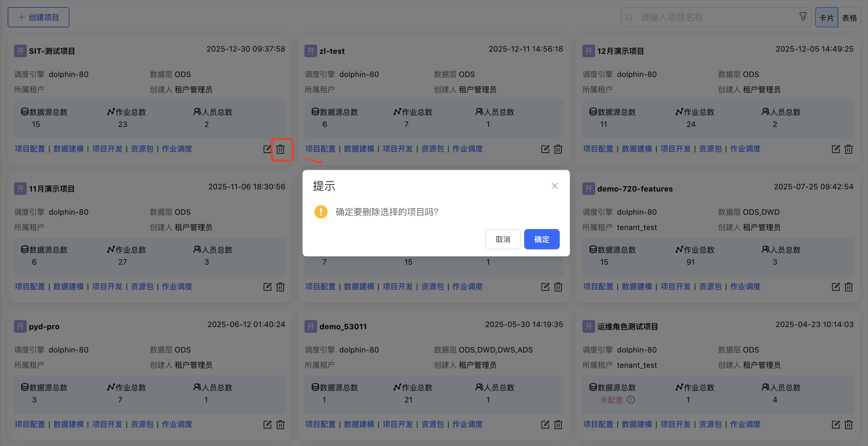Close the 提示 dialog with X
The width and height of the screenshot is (868, 446).
point(555,186)
